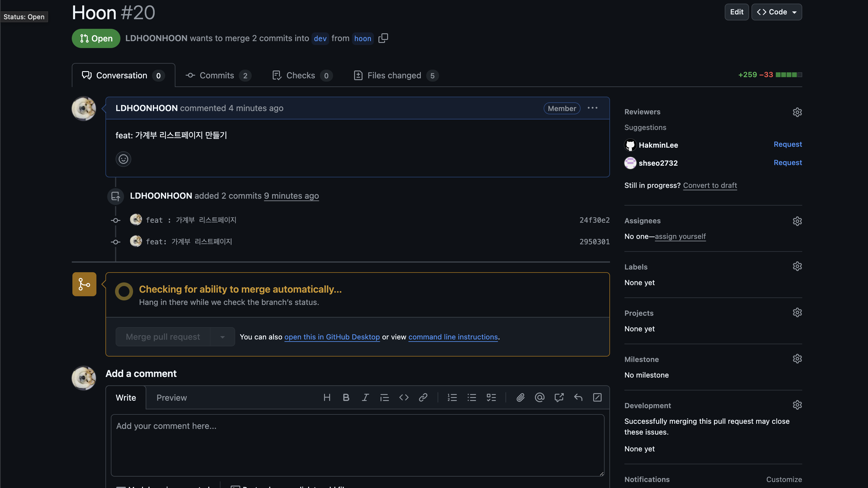
Task: Focus the Add your comment textbox
Action: (357, 444)
